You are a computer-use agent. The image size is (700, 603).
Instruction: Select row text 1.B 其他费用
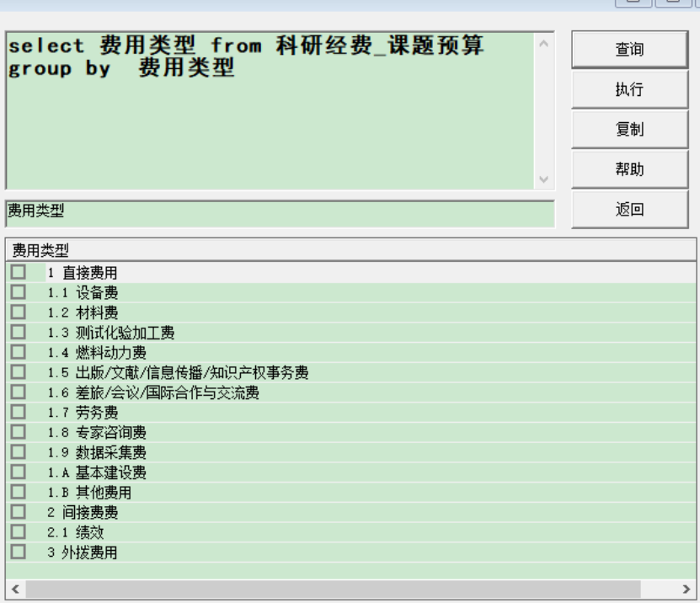89,493
